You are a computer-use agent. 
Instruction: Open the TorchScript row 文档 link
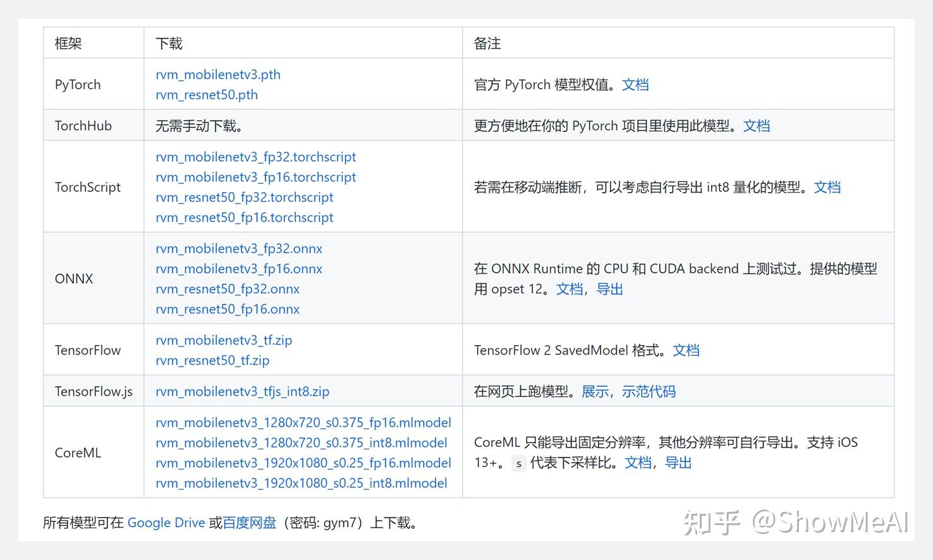click(x=827, y=187)
